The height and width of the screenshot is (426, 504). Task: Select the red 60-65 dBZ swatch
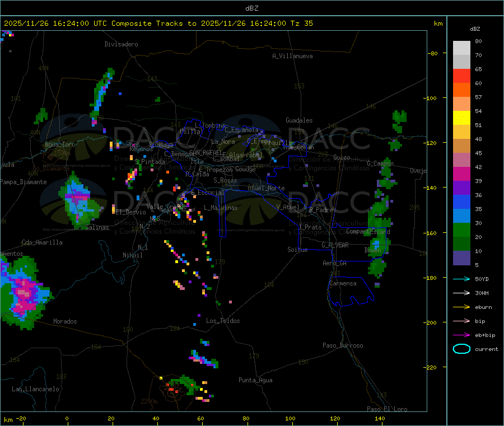pyautogui.click(x=461, y=76)
